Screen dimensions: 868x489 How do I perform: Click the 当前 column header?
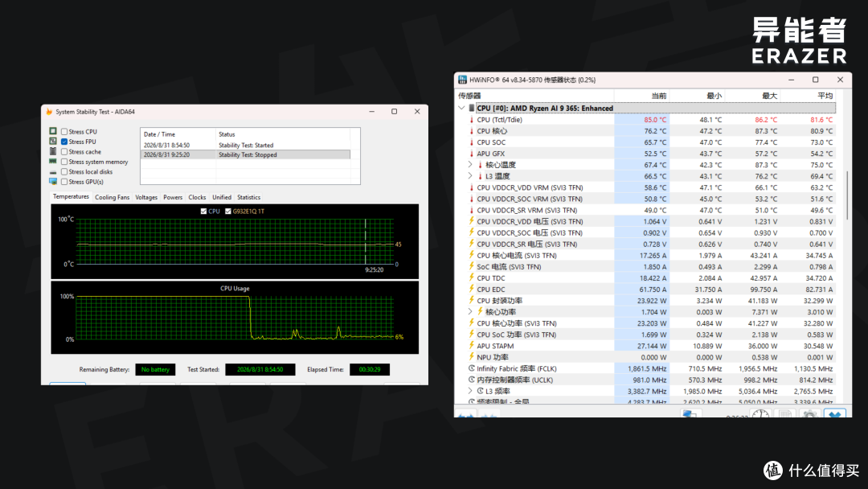pyautogui.click(x=642, y=96)
